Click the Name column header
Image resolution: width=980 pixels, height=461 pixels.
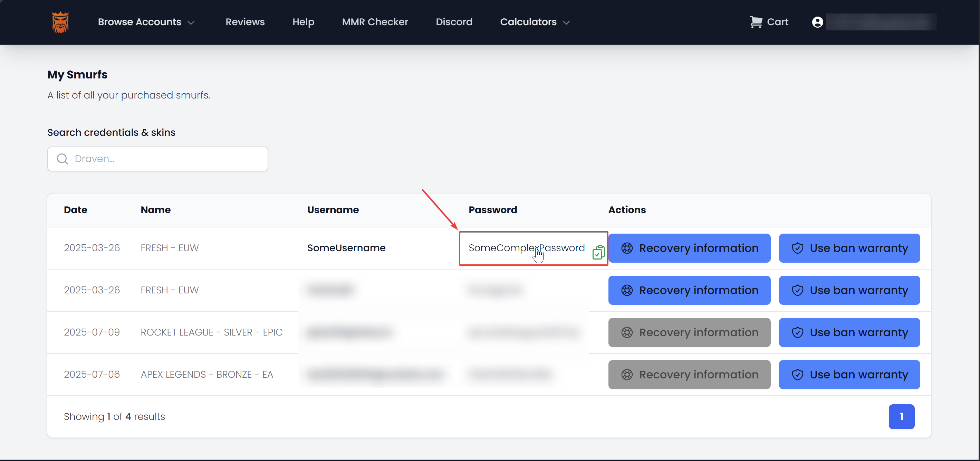[155, 210]
